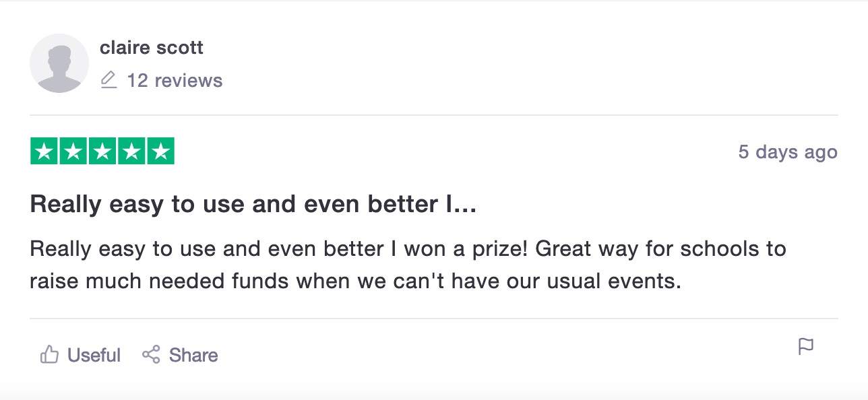
Task: Mark review as Useful via text label
Action: 94,355
